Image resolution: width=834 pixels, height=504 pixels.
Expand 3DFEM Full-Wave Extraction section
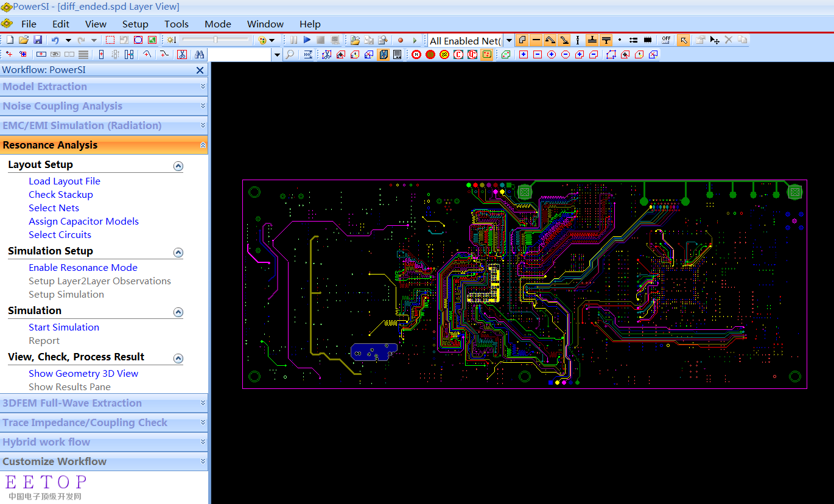103,403
